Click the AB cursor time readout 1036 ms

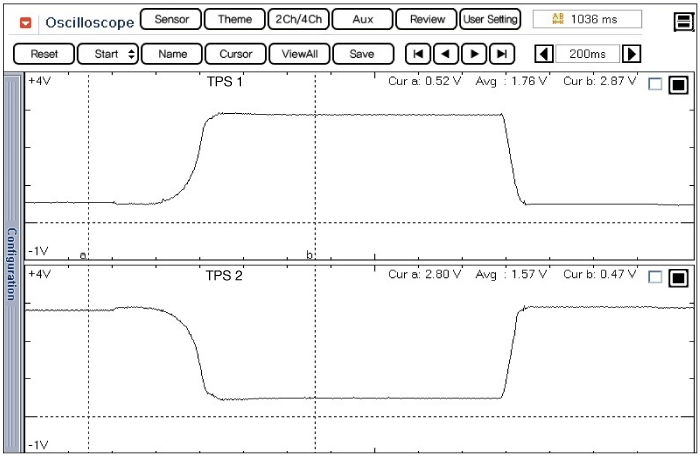pyautogui.click(x=587, y=19)
